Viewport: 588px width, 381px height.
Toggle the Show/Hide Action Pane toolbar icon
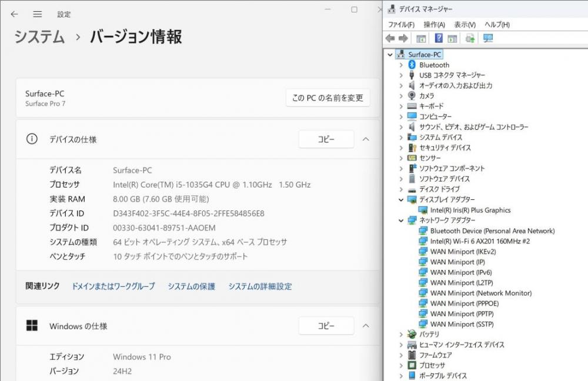(x=452, y=38)
